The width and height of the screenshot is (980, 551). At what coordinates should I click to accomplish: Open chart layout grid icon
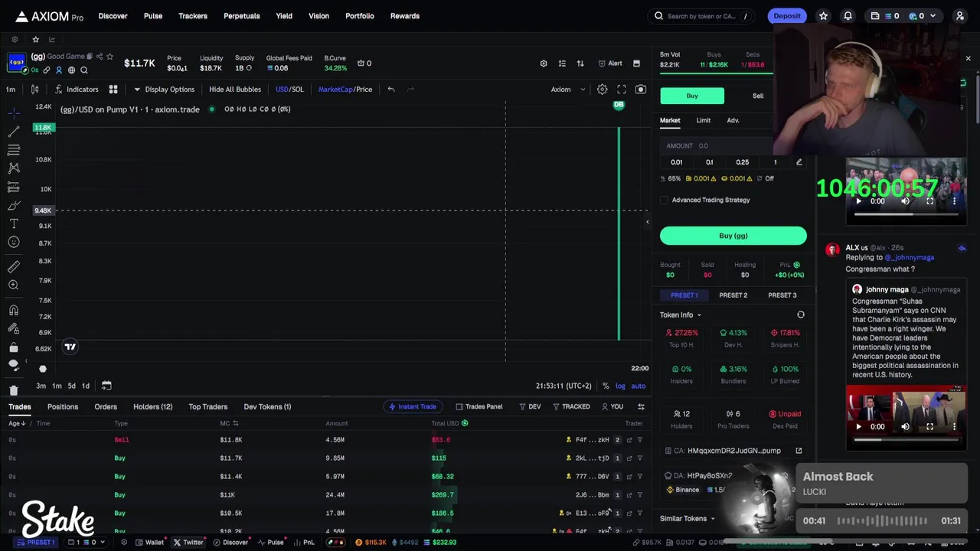113,90
